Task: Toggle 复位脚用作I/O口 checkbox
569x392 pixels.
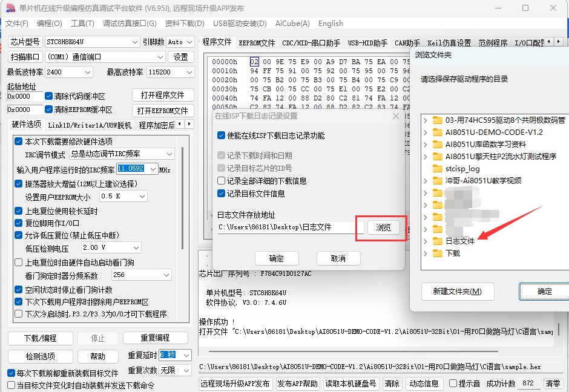Action: [19, 223]
